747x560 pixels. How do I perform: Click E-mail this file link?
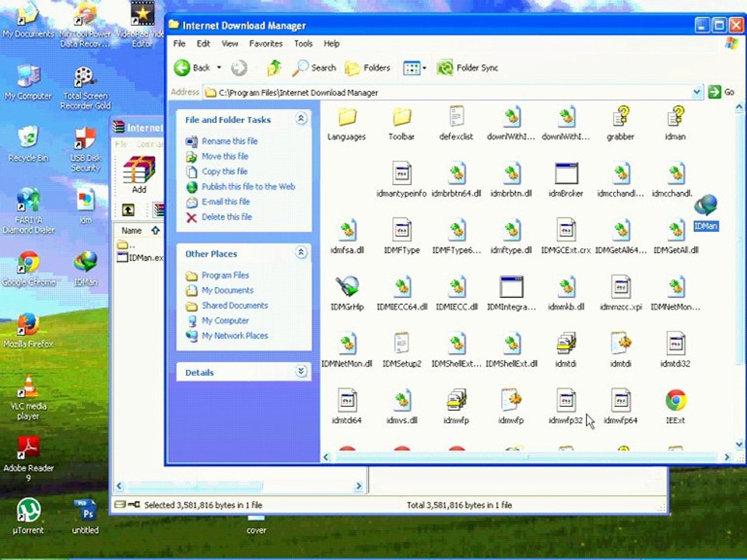tap(226, 201)
